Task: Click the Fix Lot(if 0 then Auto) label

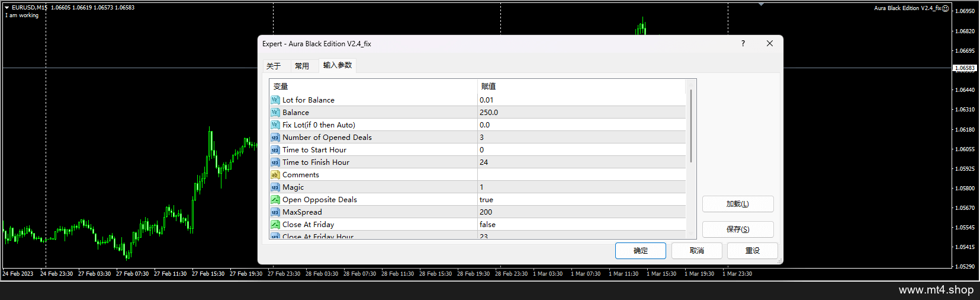Action: pyautogui.click(x=319, y=125)
